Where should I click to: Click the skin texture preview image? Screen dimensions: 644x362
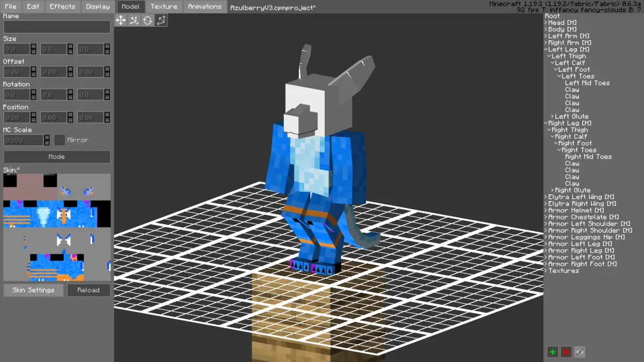(57, 227)
